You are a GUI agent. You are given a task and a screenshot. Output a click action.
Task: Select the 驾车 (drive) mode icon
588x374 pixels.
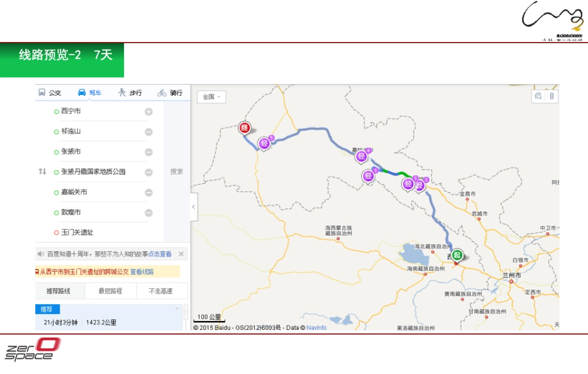coord(81,93)
